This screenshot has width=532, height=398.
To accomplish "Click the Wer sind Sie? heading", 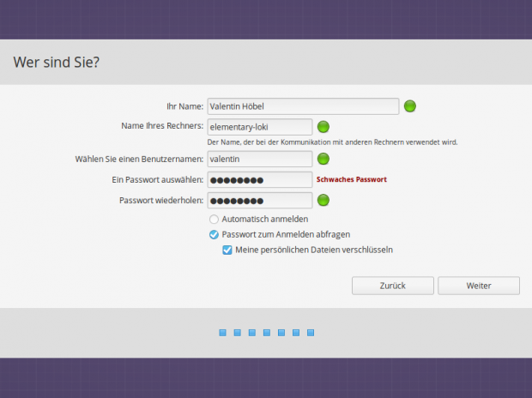I will (57, 62).
